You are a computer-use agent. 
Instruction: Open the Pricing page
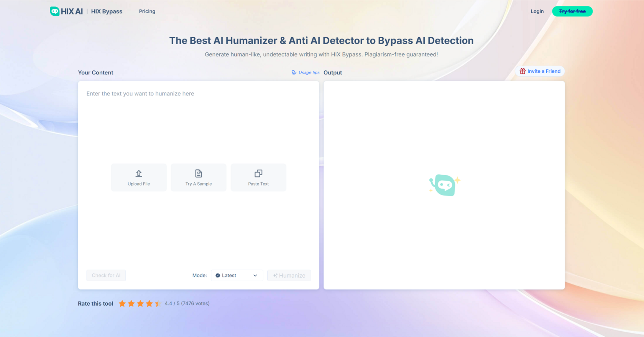point(147,11)
